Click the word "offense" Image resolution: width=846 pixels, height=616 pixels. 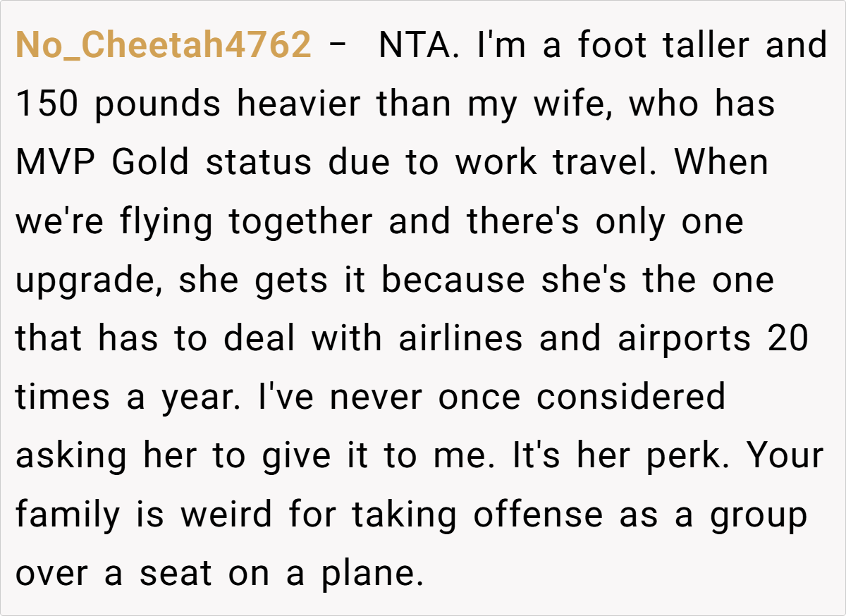(538, 515)
